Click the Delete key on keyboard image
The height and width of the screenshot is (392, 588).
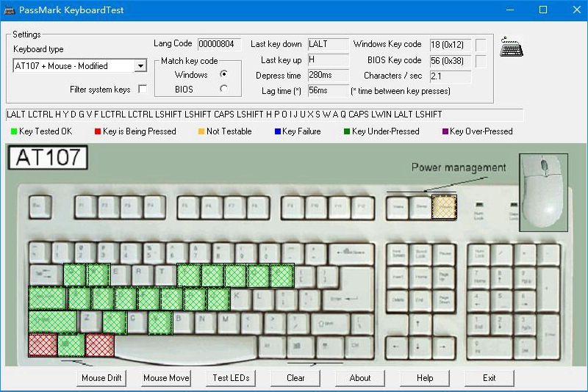click(x=398, y=301)
